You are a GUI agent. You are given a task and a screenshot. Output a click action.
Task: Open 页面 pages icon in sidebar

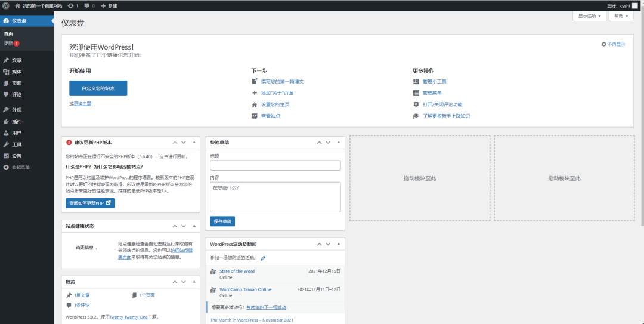click(6, 83)
